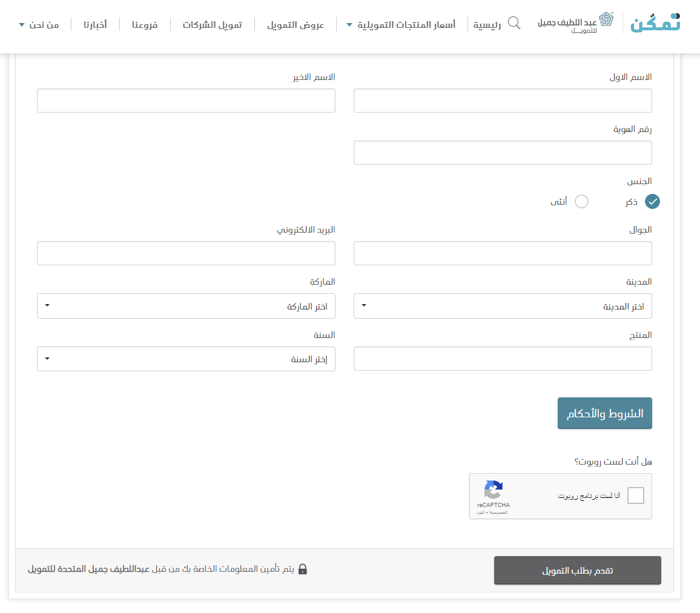This screenshot has width=700, height=613.
Task: Open أخبارنا menu item
Action: click(95, 25)
